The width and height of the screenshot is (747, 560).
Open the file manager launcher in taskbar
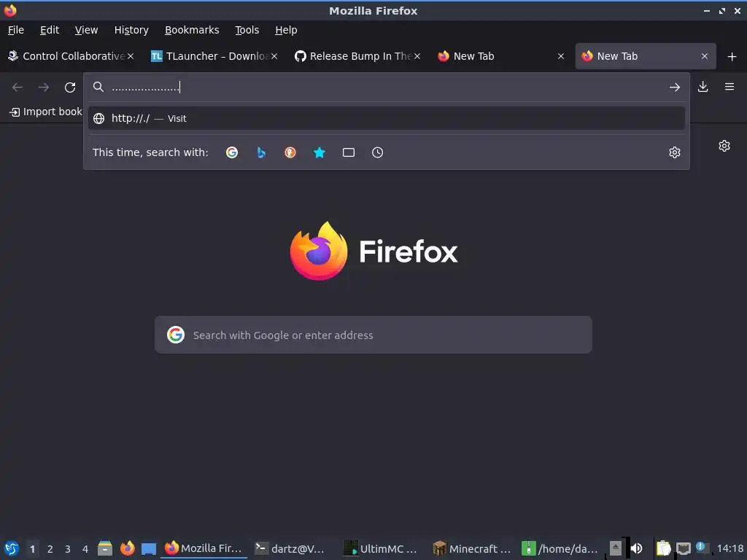(105, 548)
